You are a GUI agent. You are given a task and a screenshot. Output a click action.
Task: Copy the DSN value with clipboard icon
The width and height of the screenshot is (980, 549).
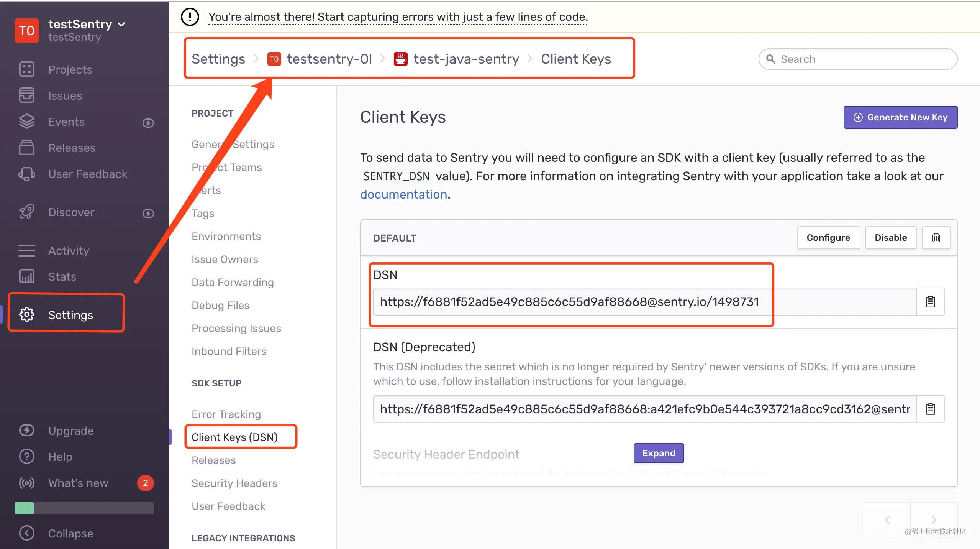click(931, 302)
